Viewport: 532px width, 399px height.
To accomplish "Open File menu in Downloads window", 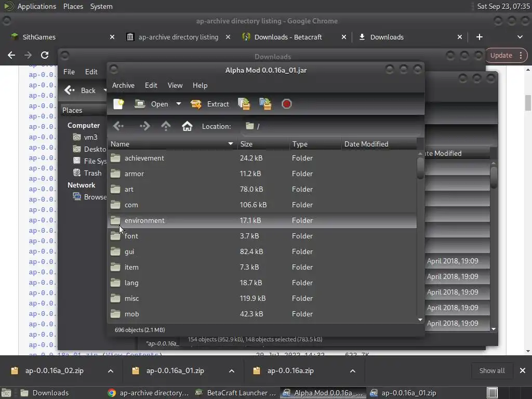I will coord(69,72).
